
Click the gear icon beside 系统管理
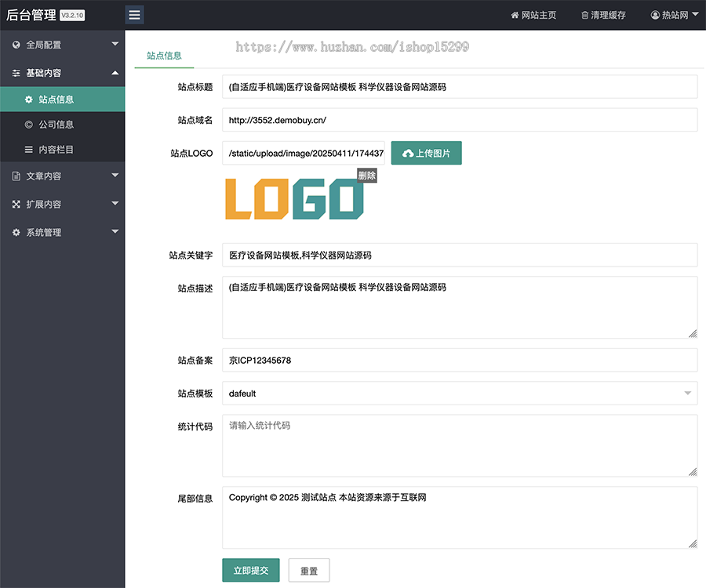[x=16, y=232]
